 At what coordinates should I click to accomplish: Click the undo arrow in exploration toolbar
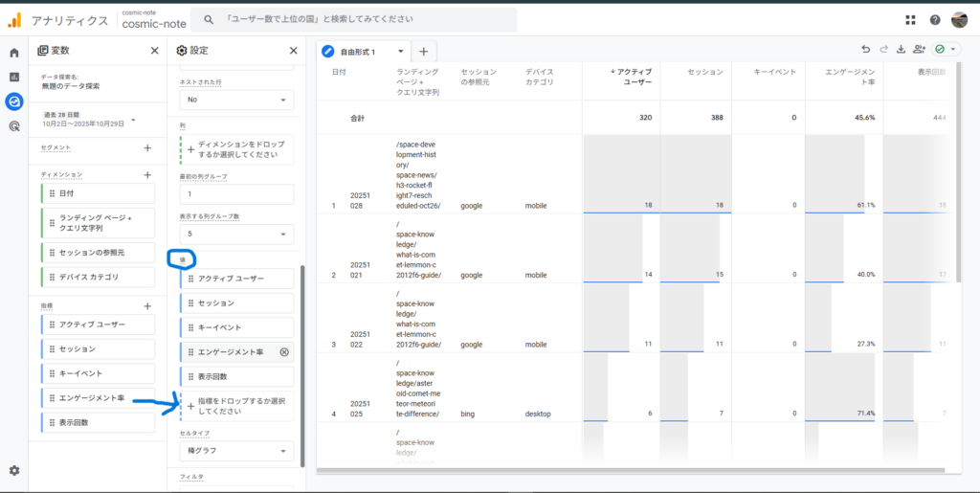tap(865, 50)
